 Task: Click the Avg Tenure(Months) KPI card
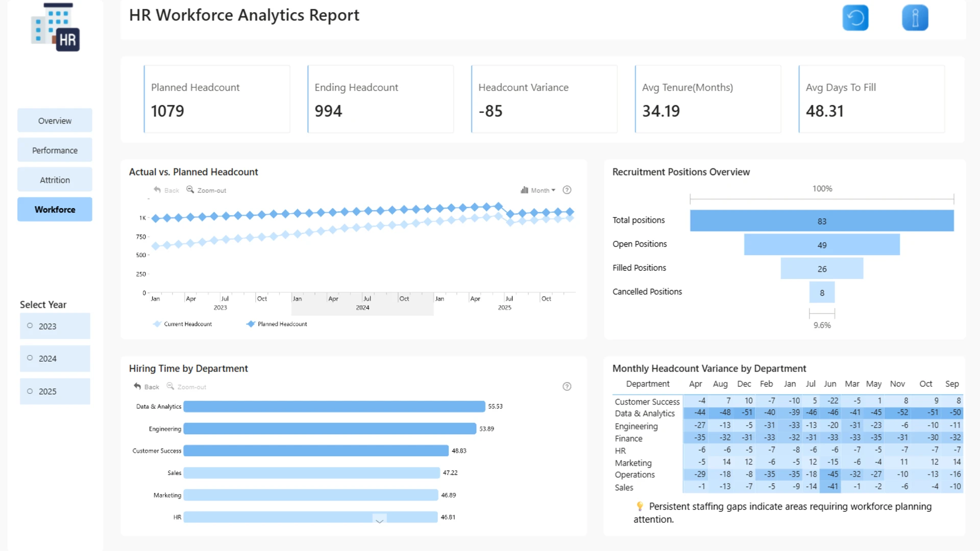[x=708, y=99]
